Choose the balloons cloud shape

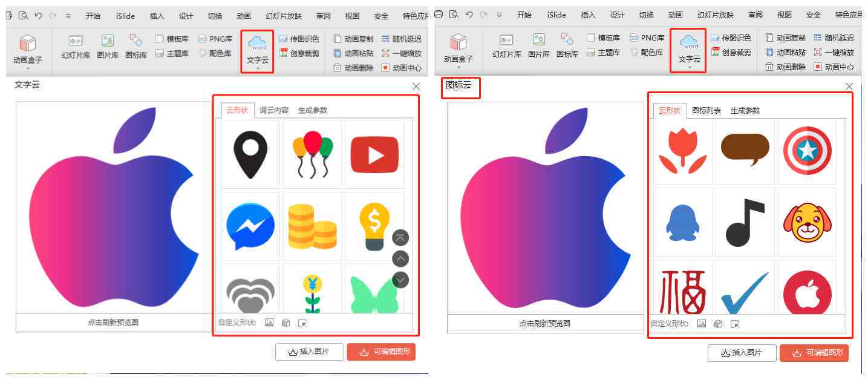coord(313,154)
